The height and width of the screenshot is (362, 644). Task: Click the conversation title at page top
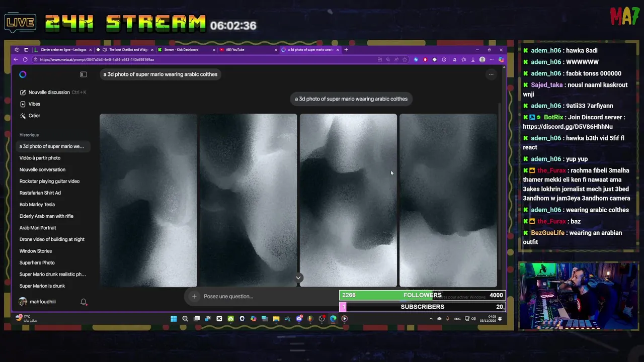click(160, 74)
